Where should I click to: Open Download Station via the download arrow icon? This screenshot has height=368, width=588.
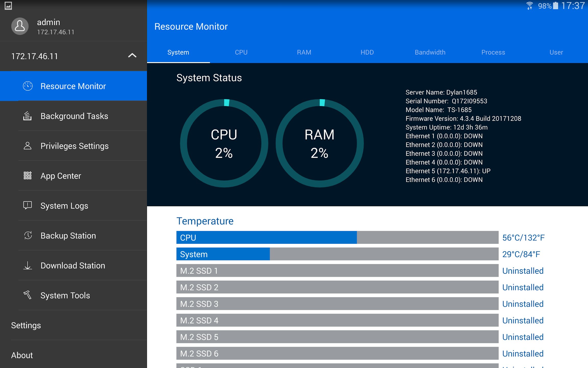coord(27,265)
